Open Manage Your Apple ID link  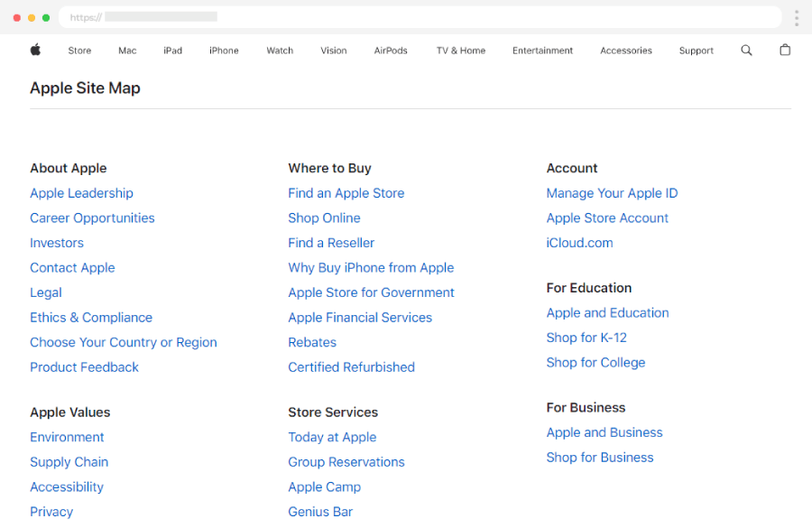click(612, 193)
